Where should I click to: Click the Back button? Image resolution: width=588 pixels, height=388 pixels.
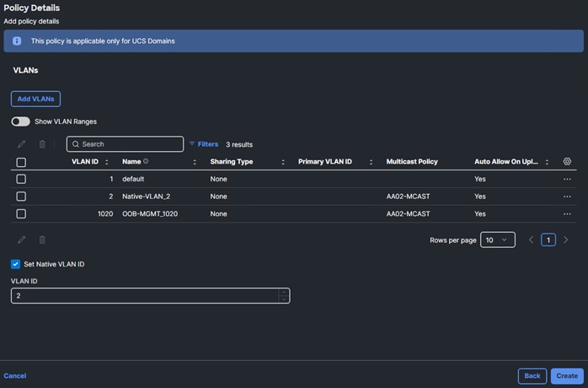532,375
